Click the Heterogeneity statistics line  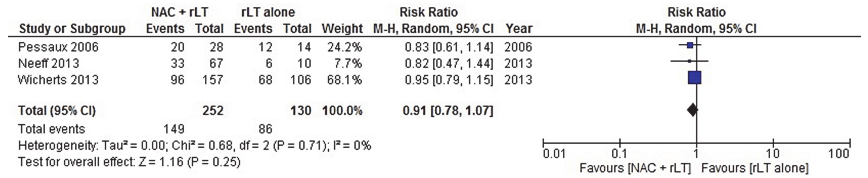194,146
